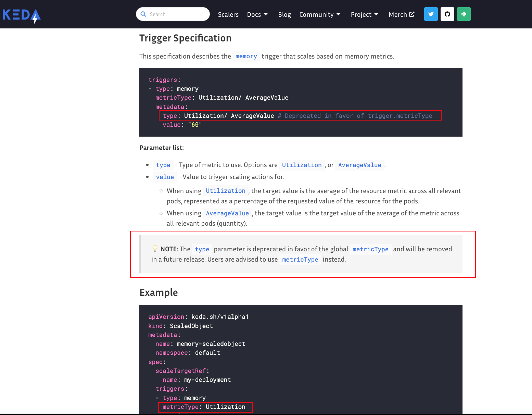Select the value parameter code label
Viewport: 532px width, 415px height.
(x=165, y=177)
